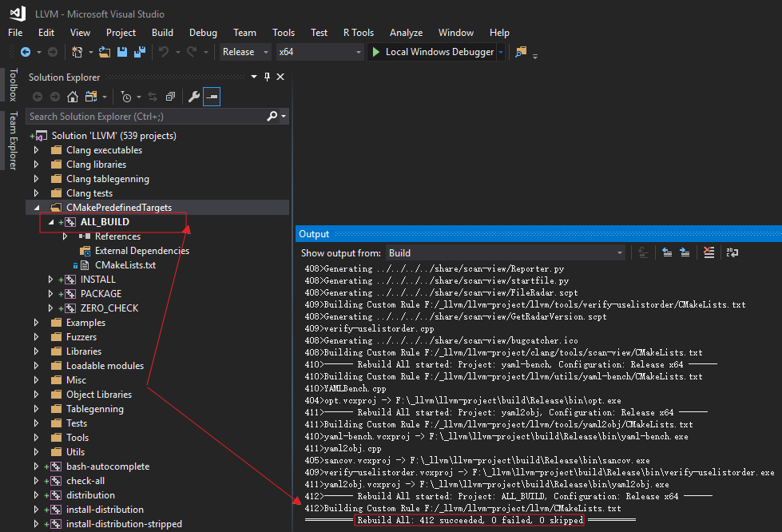Open the Local Windows Debugger dropdown arrow
Image resolution: width=782 pixels, height=532 pixels.
[501, 52]
